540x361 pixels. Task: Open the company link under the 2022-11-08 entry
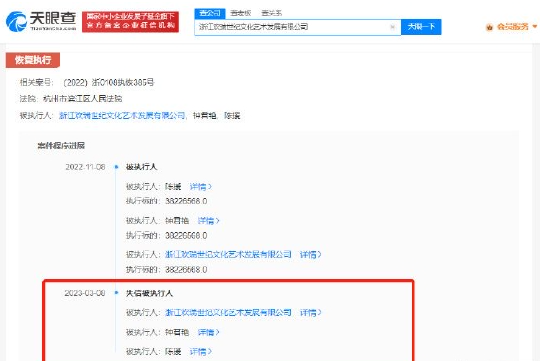[x=228, y=255]
